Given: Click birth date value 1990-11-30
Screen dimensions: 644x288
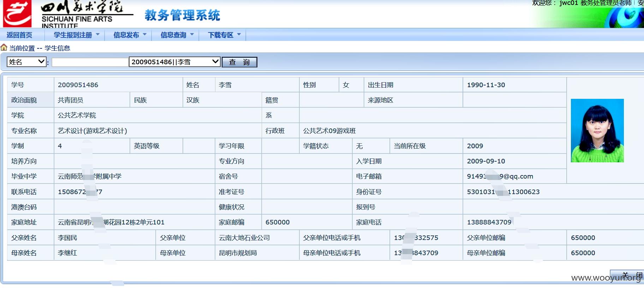Looking at the screenshot, I should 486,85.
